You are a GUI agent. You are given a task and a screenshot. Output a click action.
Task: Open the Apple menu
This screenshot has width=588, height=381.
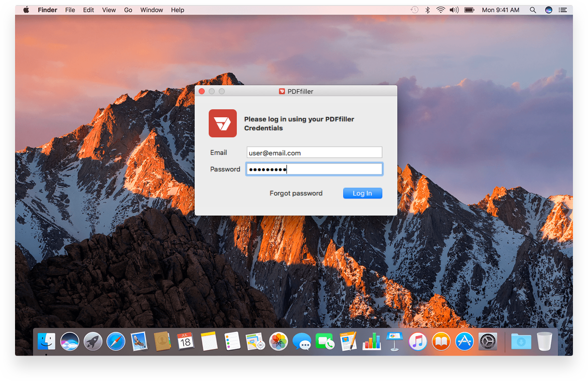click(x=26, y=10)
